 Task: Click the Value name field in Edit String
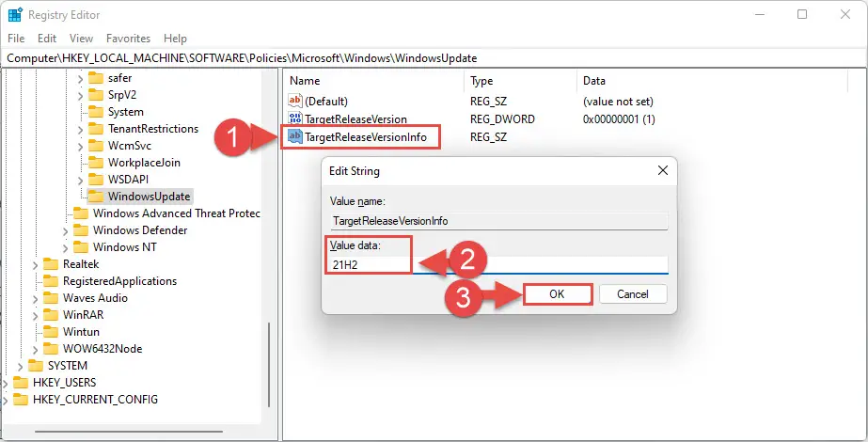(x=499, y=221)
